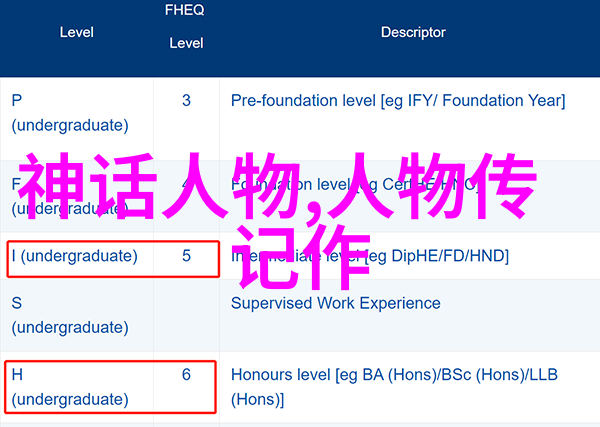
Task: Click the Honours level BA (Hons) descriptor
Action: point(394,387)
